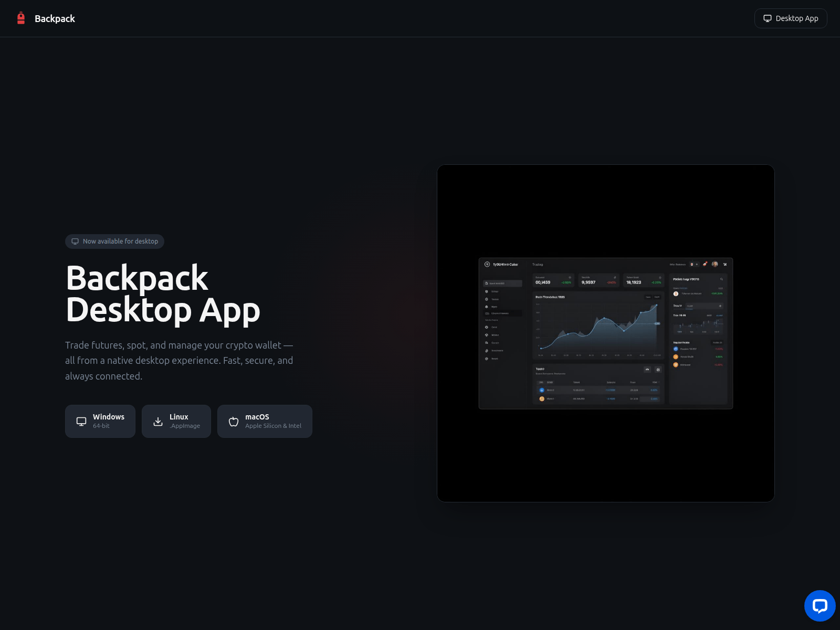Viewport: 840px width, 630px height.
Task: Click the slider beneath the amount input field
Action: (x=682, y=309)
